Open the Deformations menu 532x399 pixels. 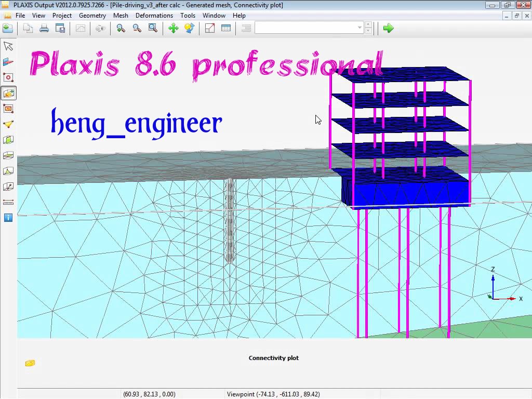click(154, 16)
